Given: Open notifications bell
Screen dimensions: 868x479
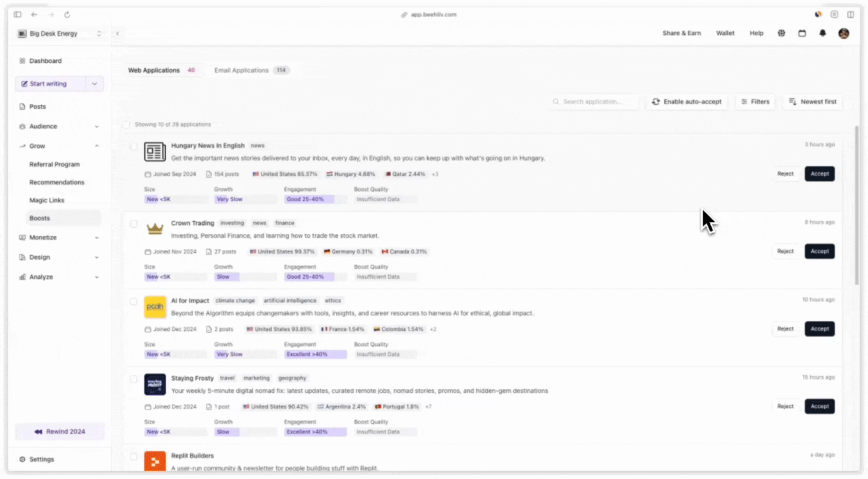Looking at the screenshot, I should click(823, 33).
